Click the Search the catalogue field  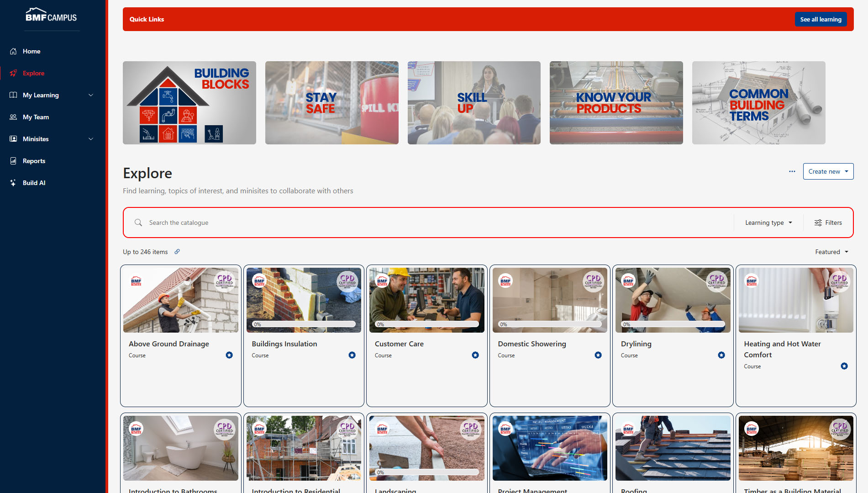(x=429, y=223)
